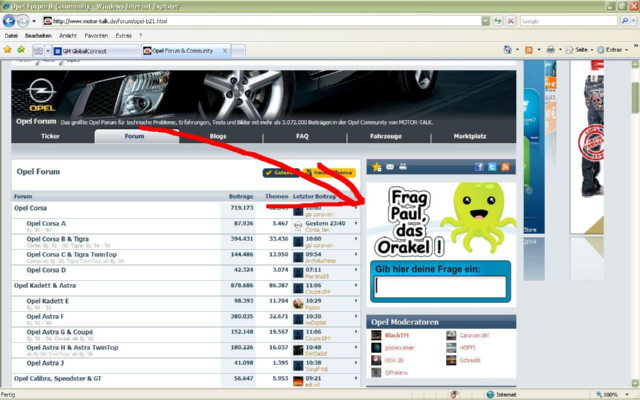Click the Twitter icon above Paul octopus
Screen dimensions: 640x400
(x=492, y=167)
